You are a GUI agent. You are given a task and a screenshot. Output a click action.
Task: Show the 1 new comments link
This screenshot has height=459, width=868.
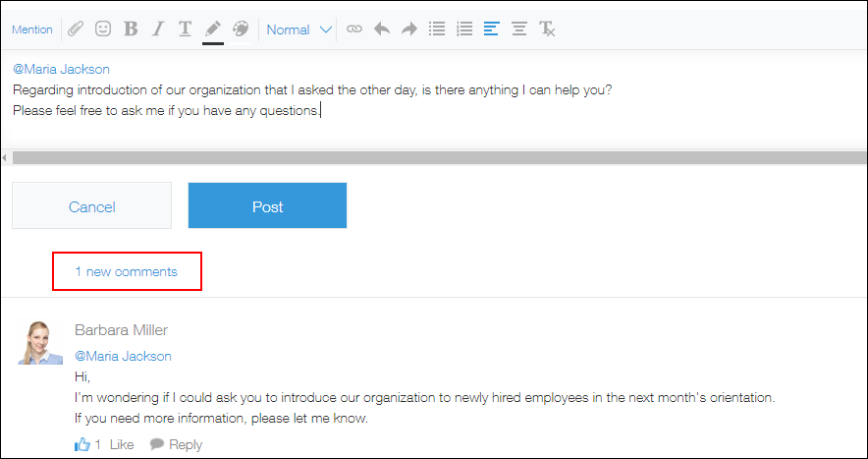tap(127, 271)
